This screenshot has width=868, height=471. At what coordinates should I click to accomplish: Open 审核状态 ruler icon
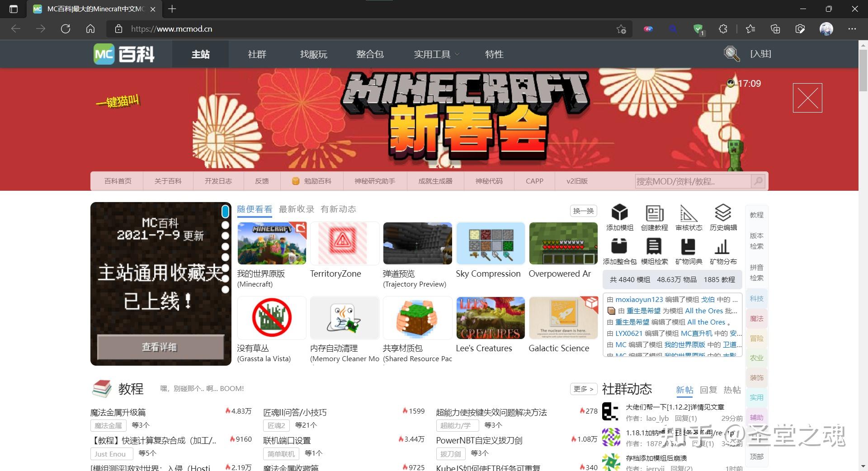tap(689, 212)
